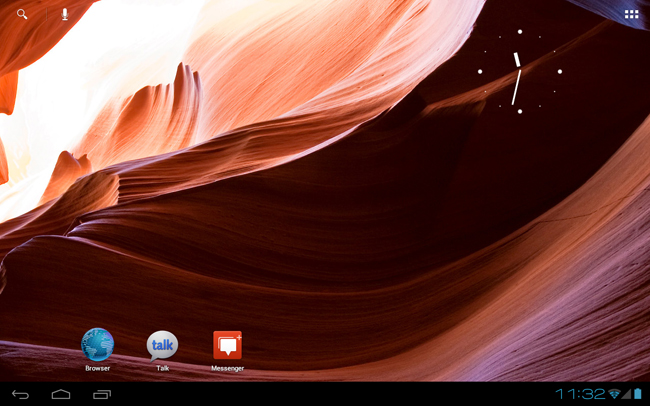Click the mobile signal strength icon
The width and height of the screenshot is (650, 406).
click(627, 394)
